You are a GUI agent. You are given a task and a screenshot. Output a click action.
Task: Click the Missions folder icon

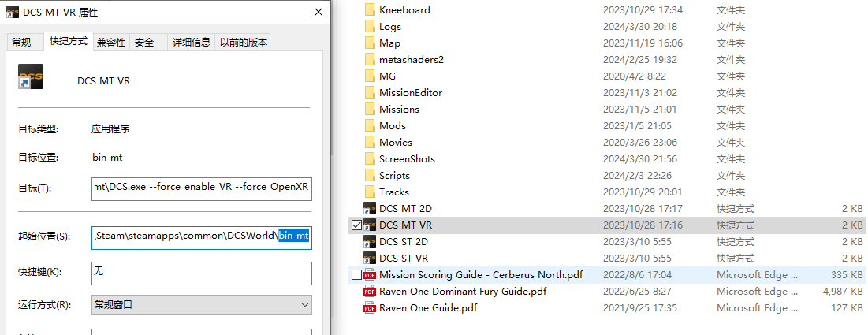(371, 109)
